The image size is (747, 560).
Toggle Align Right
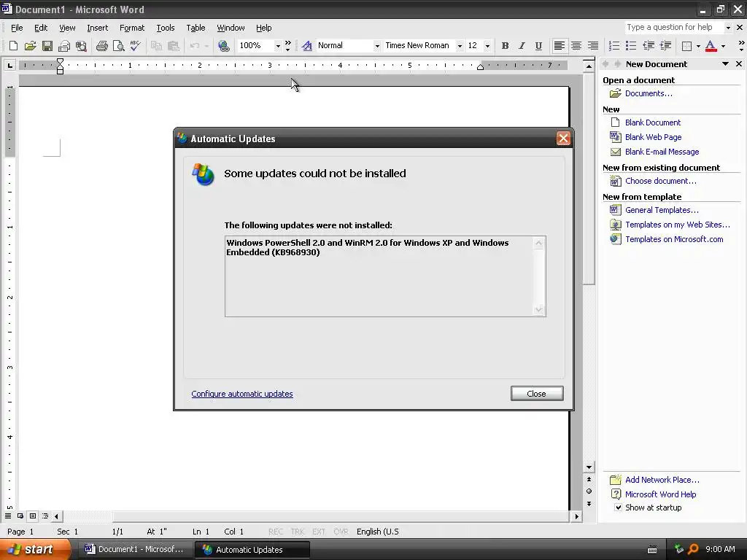[592, 46]
